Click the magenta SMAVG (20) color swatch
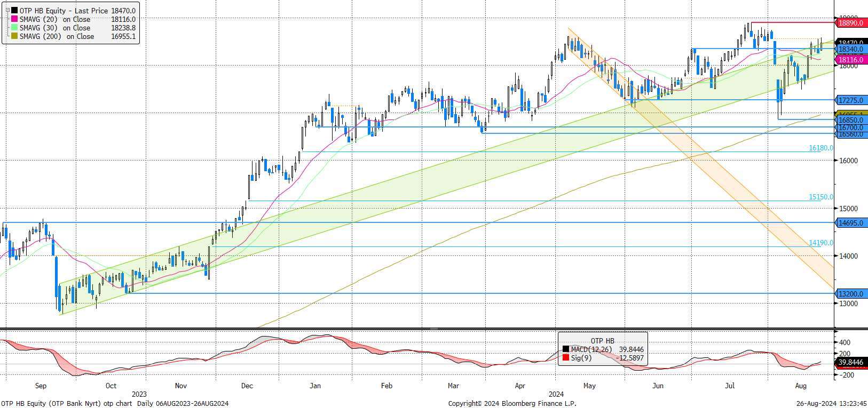 [14, 19]
